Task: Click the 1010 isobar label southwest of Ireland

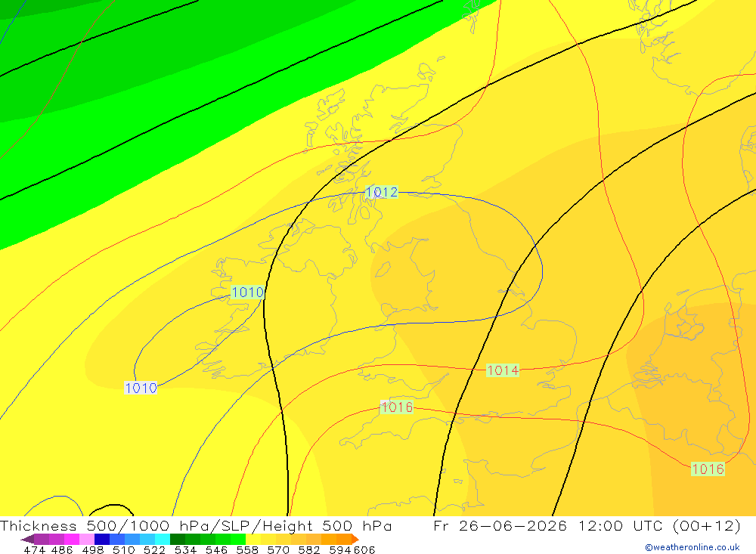Action: pos(141,388)
